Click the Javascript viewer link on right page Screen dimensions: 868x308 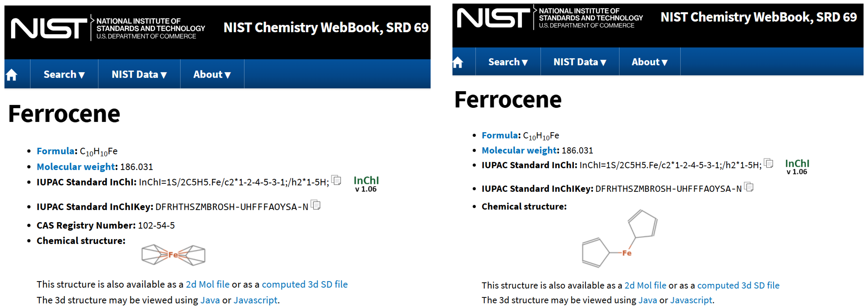[x=691, y=300]
